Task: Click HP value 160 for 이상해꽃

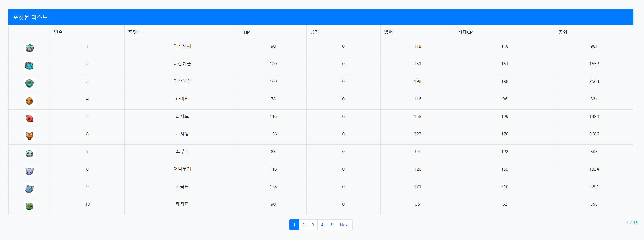Action: coord(273,81)
